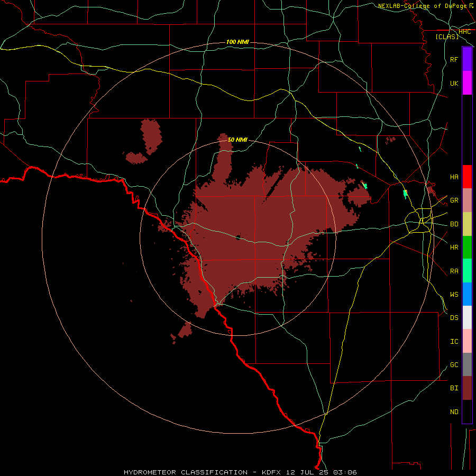Click the HYDROMETEOR CLASSIFICATION title text
This screenshot has height=476, width=476.
coord(186,472)
